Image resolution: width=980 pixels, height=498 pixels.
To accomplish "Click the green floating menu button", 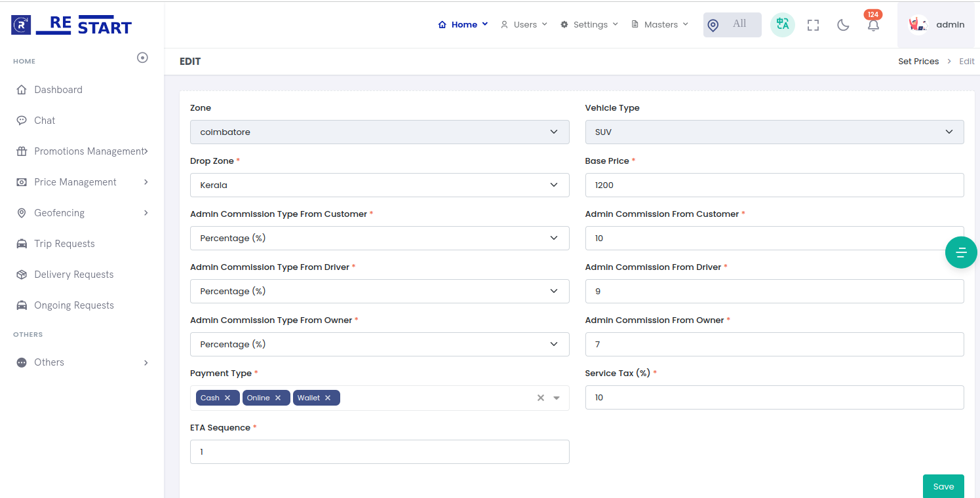I will tap(961, 252).
